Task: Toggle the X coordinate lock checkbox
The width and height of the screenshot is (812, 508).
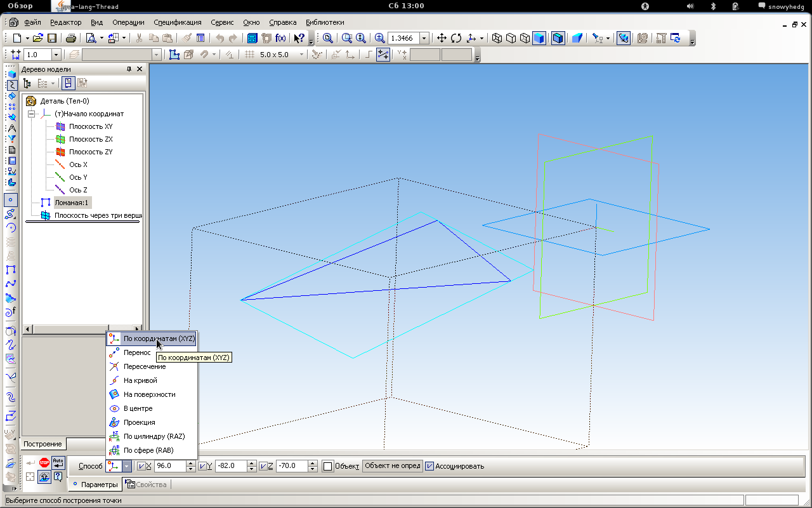Action: pyautogui.click(x=141, y=467)
